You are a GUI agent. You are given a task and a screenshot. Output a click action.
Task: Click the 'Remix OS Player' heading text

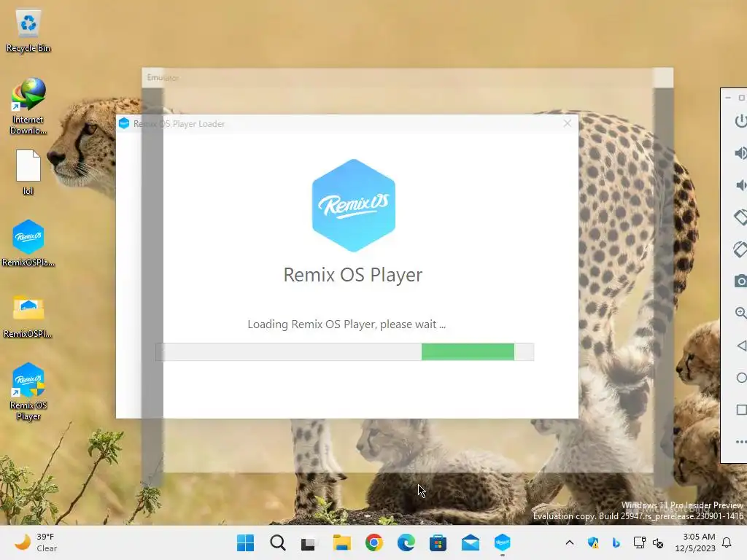coord(353,275)
